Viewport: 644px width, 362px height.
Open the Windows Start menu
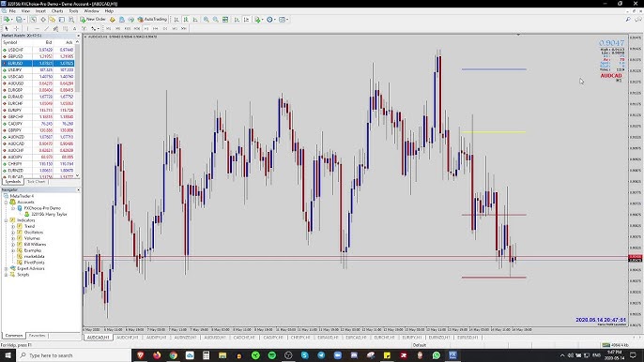coord(8,355)
